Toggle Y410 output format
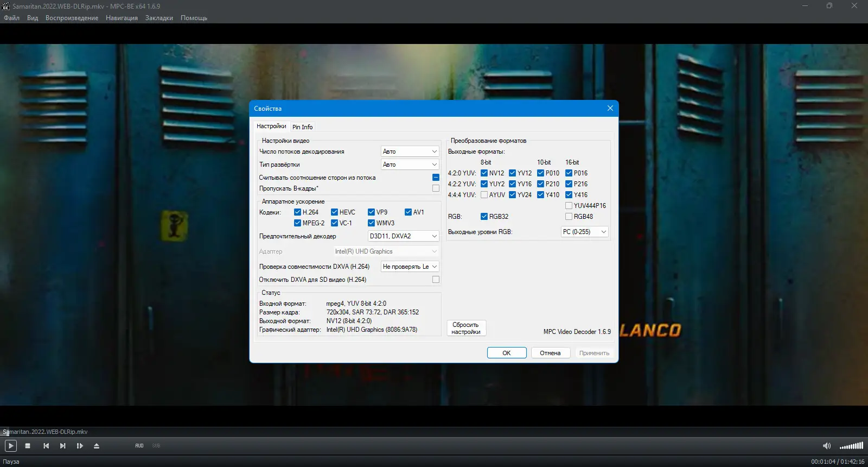This screenshot has height=467, width=868. tap(540, 195)
